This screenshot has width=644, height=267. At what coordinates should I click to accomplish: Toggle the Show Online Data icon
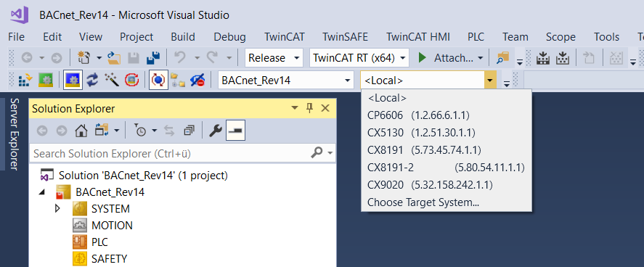[x=158, y=80]
